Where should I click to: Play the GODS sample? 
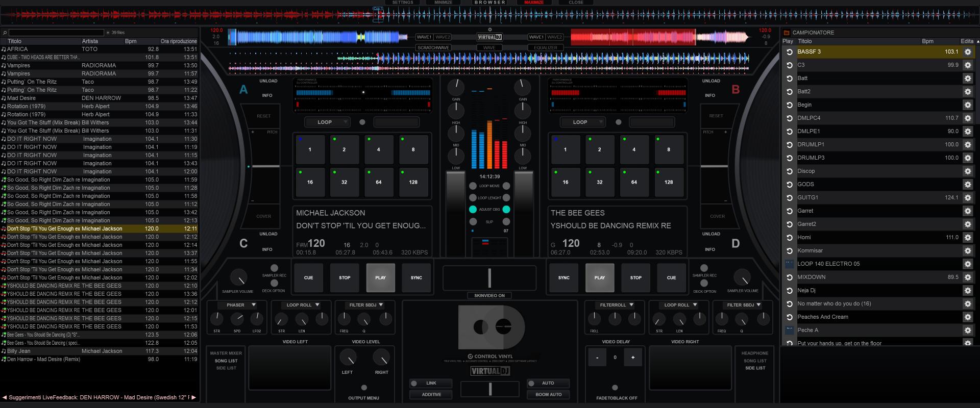click(789, 185)
